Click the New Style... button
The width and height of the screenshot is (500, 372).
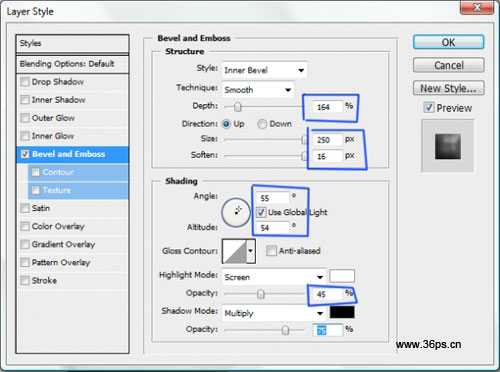pyautogui.click(x=448, y=88)
